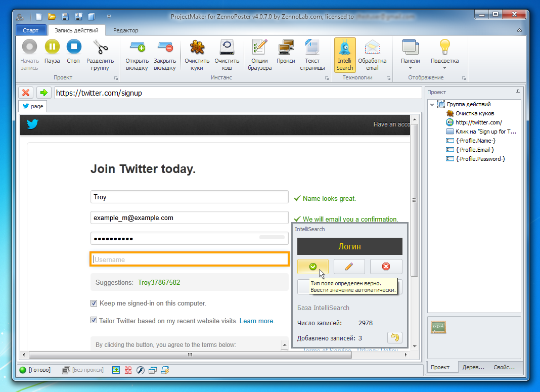Open browser options (Опции браузера)
Viewport: 540px width, 392px height.
pos(260,55)
